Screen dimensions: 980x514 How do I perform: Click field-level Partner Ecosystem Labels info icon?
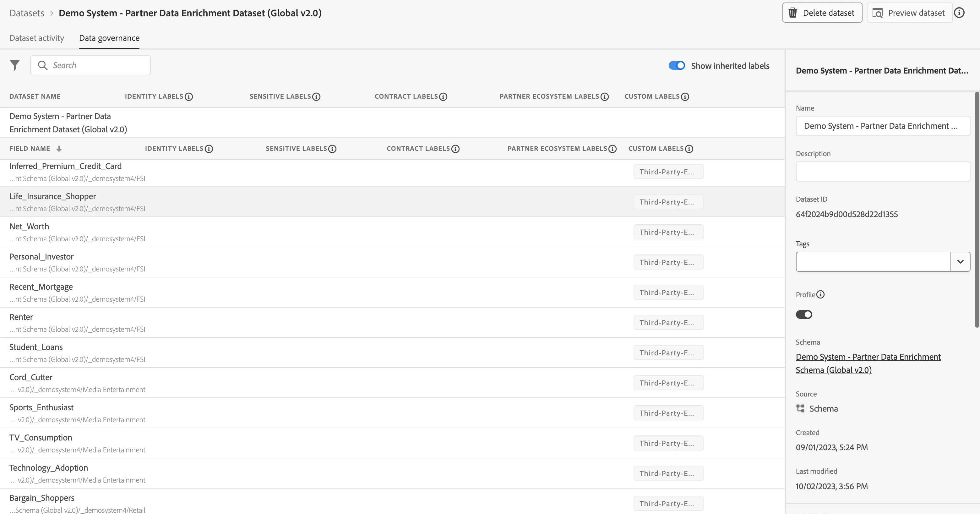612,149
